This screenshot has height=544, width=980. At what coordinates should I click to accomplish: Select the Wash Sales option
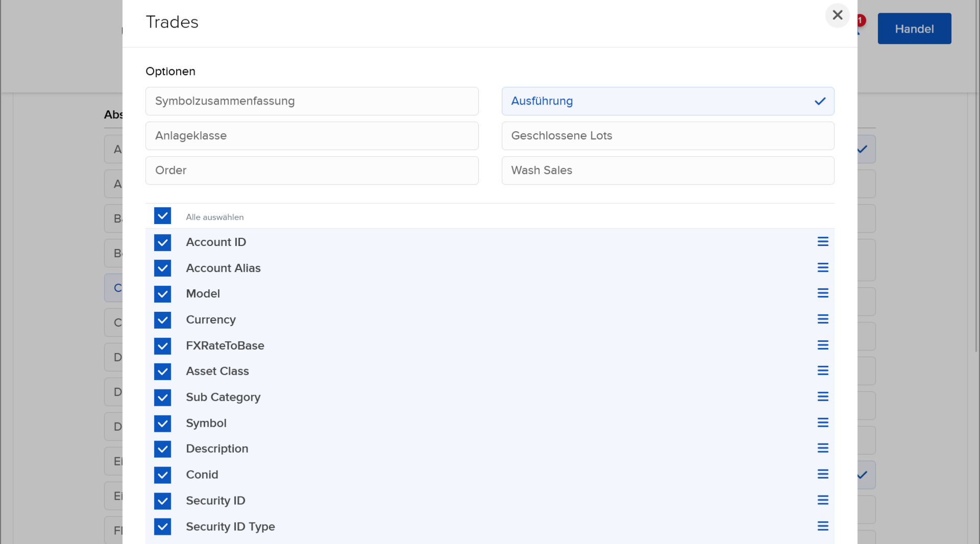pos(667,170)
